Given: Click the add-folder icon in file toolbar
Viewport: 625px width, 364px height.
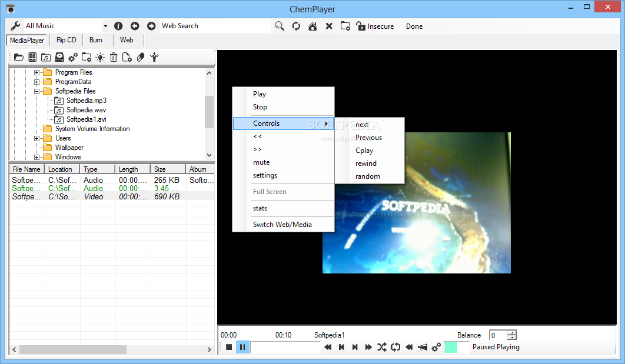Looking at the screenshot, I should [87, 58].
